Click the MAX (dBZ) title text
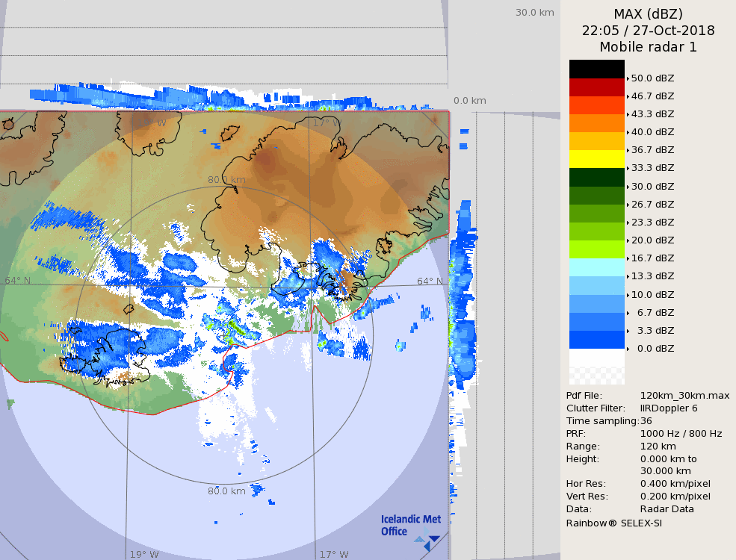 pos(648,13)
